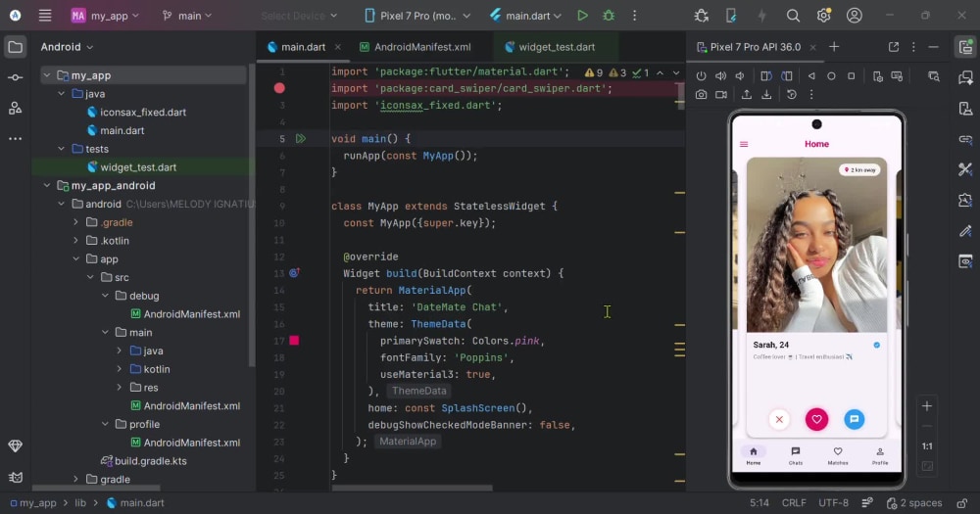This screenshot has height=514, width=980.
Task: Open the main menu hamburger icon
Action: (x=45, y=16)
